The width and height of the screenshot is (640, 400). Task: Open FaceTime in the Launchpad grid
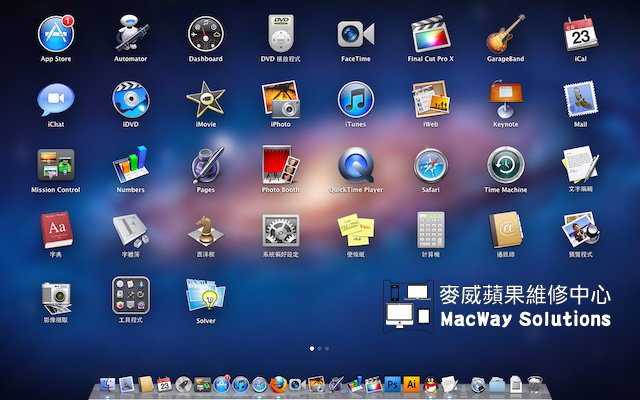(356, 34)
